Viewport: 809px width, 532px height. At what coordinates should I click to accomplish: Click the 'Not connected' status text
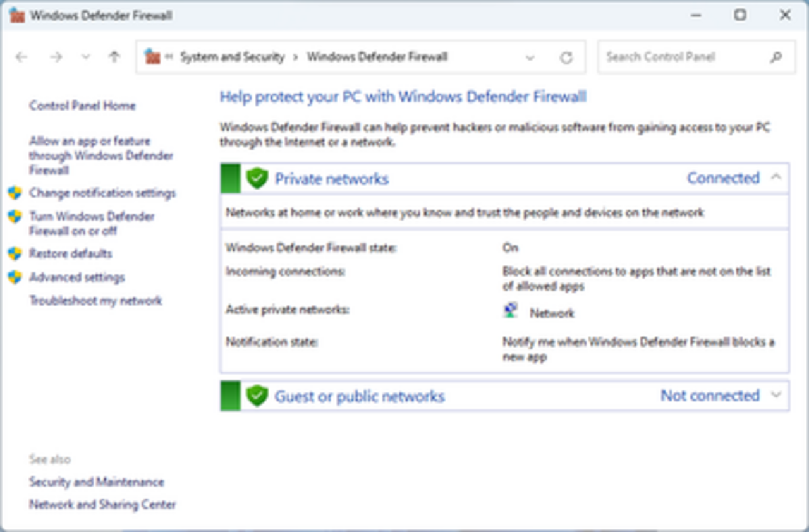pyautogui.click(x=710, y=396)
